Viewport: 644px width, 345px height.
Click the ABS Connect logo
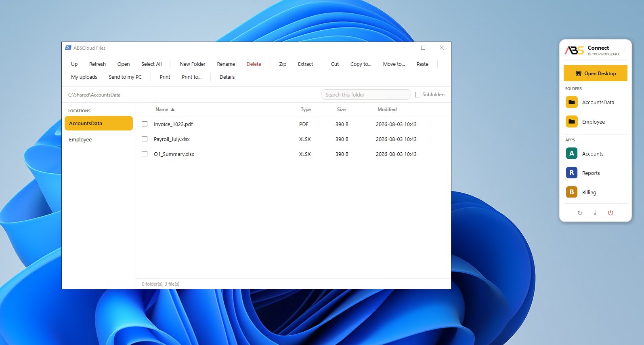[574, 50]
